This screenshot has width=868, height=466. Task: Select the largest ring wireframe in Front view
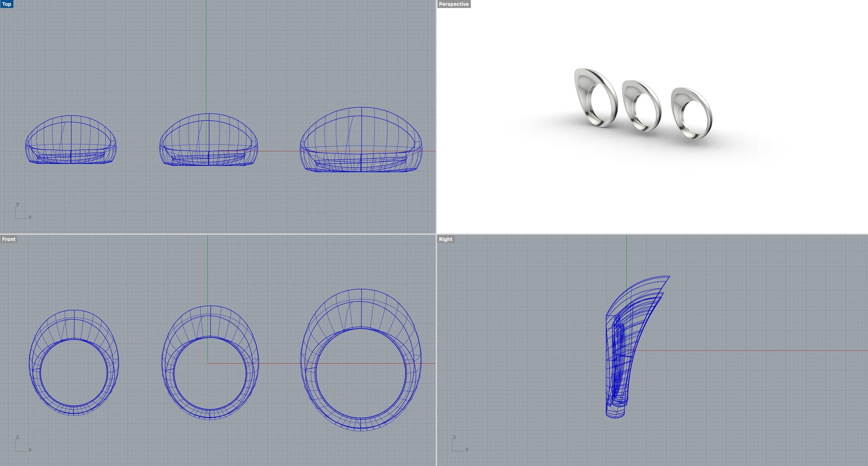(361, 360)
